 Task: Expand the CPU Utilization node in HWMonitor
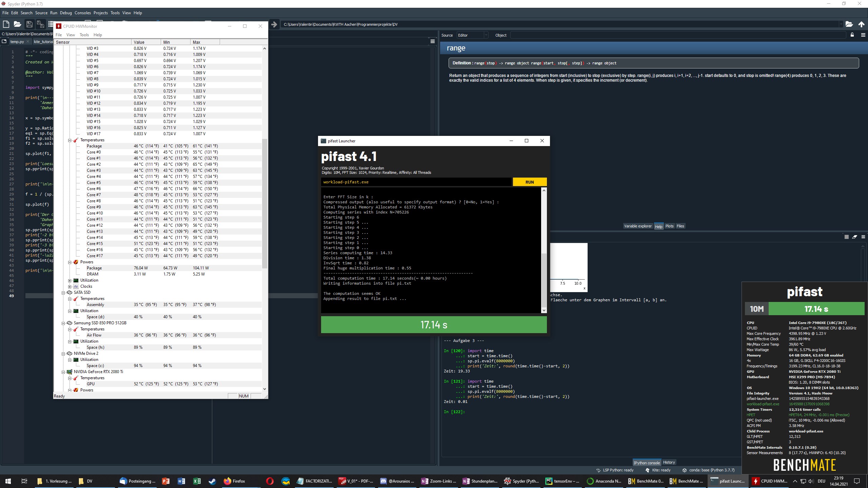click(x=70, y=280)
